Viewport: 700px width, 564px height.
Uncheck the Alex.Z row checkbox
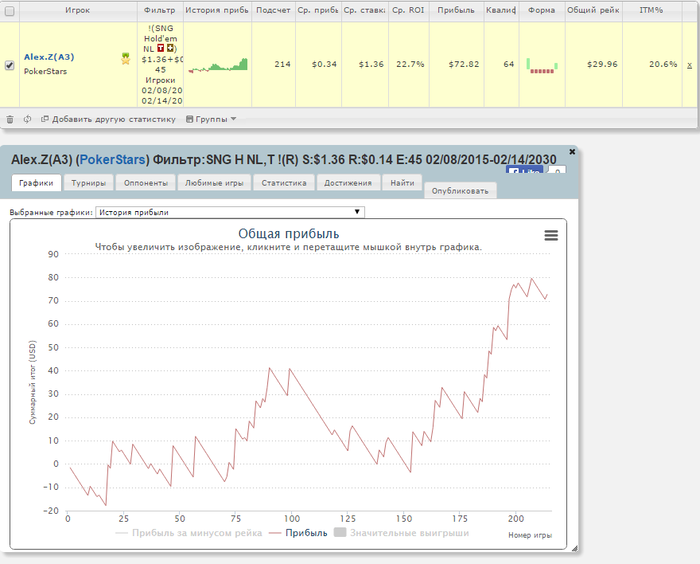10,65
